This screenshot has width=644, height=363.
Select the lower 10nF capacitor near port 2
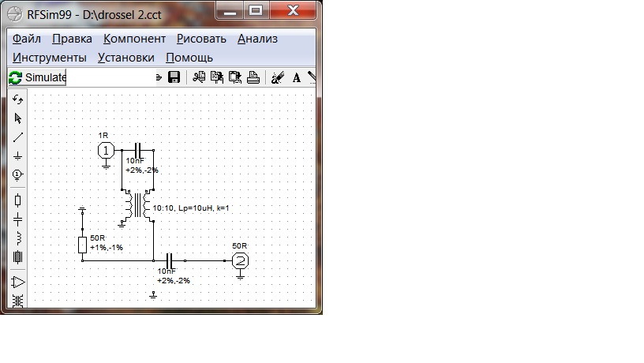tap(169, 260)
